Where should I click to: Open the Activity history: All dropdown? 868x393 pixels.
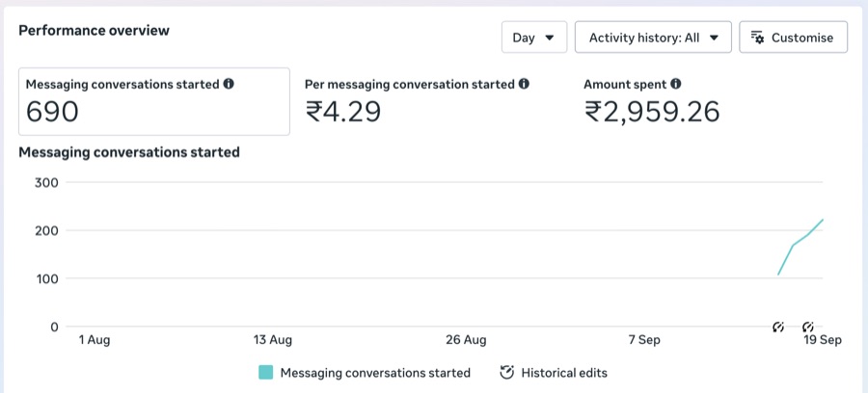tap(653, 38)
